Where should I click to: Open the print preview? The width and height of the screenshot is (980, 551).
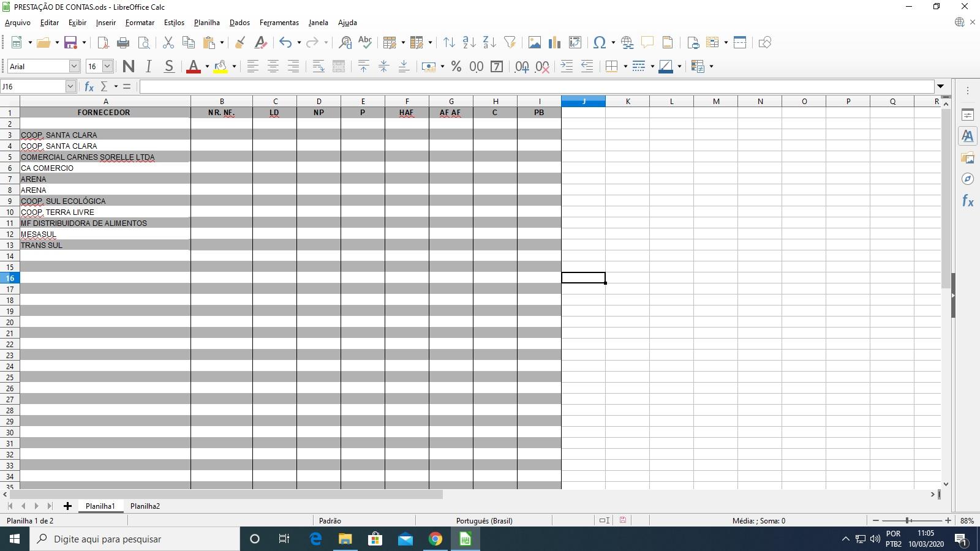pyautogui.click(x=144, y=42)
